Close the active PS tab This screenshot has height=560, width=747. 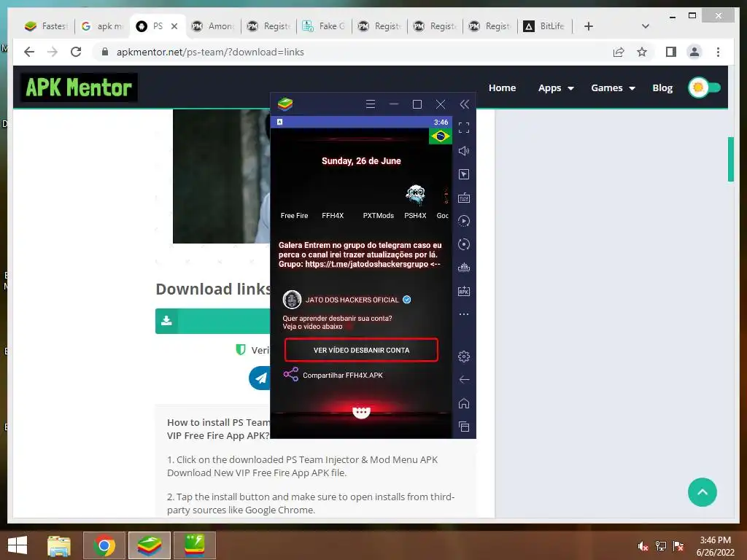(x=174, y=26)
